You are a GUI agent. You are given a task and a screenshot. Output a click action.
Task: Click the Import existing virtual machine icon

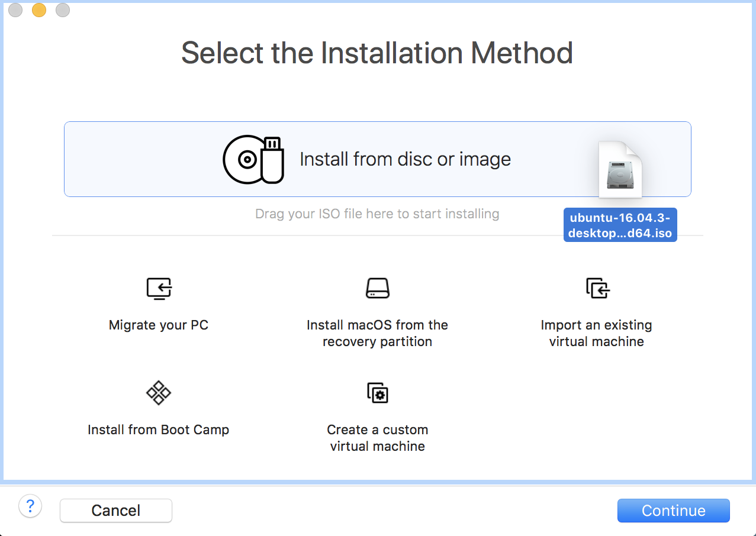pos(597,288)
